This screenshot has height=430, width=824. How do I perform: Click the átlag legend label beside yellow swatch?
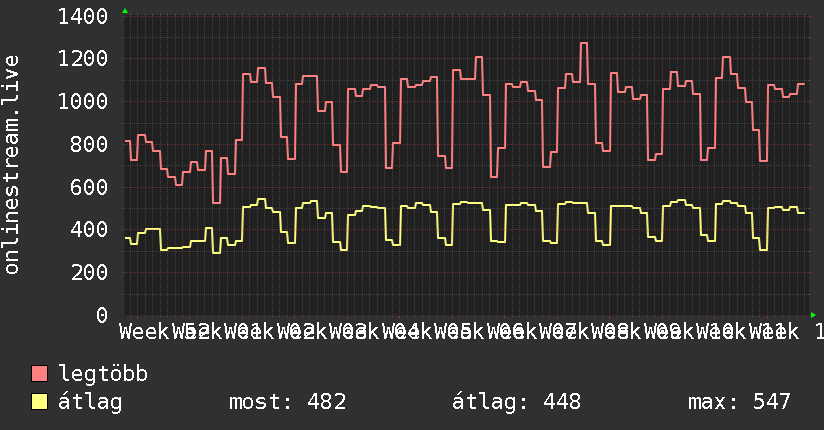click(90, 402)
